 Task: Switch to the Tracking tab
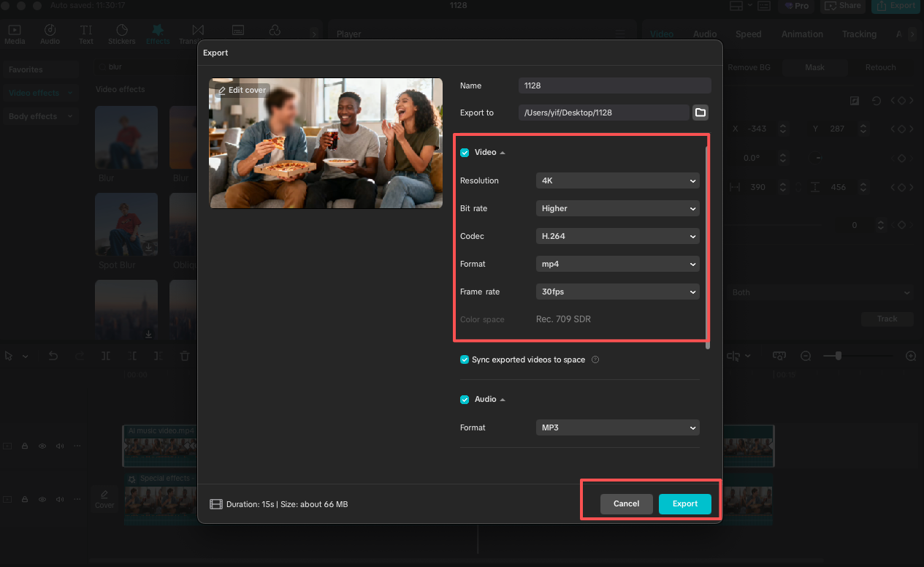[859, 34]
